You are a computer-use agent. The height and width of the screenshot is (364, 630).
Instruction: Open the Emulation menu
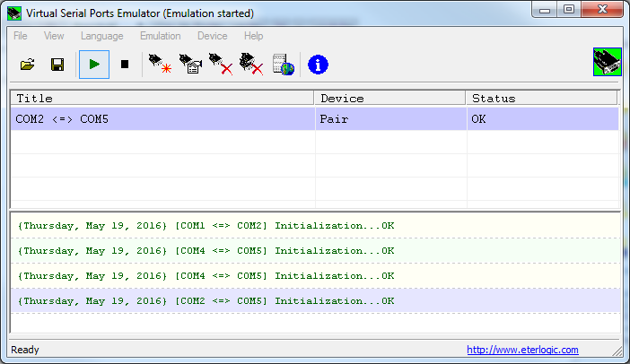[x=160, y=36]
